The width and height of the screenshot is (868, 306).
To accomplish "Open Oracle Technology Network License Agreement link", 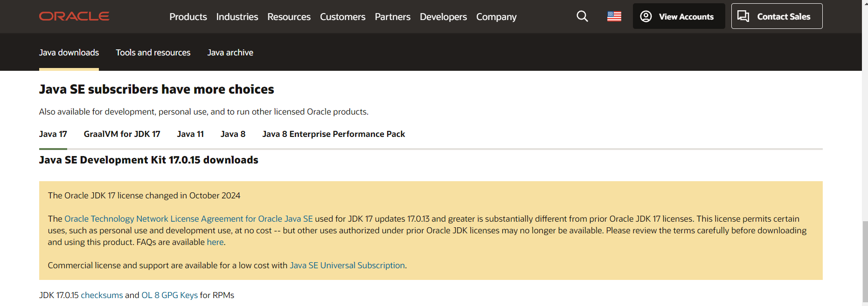I will tap(188, 219).
